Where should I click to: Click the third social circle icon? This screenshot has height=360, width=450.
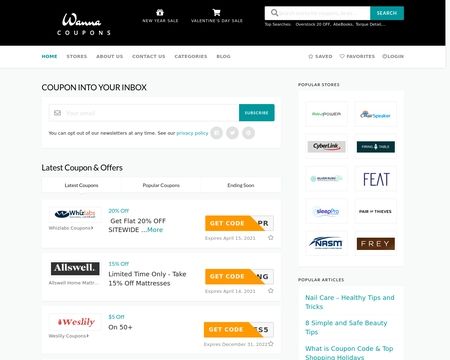pyautogui.click(x=248, y=133)
